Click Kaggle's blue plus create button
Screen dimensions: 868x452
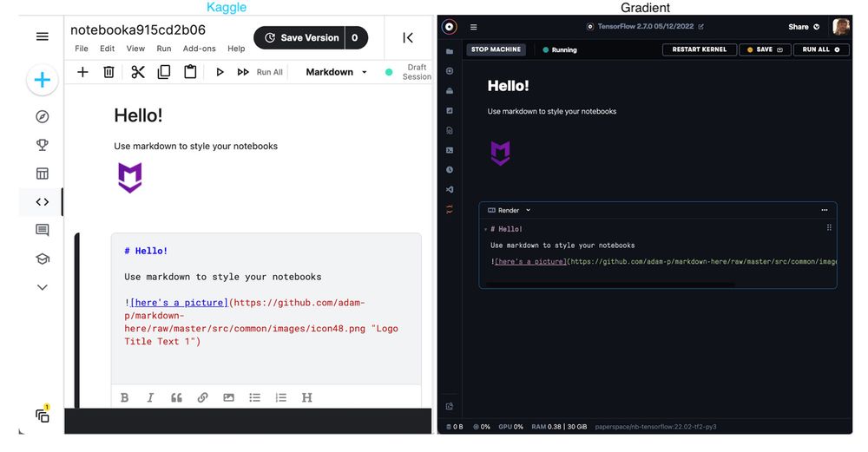pyautogui.click(x=42, y=81)
